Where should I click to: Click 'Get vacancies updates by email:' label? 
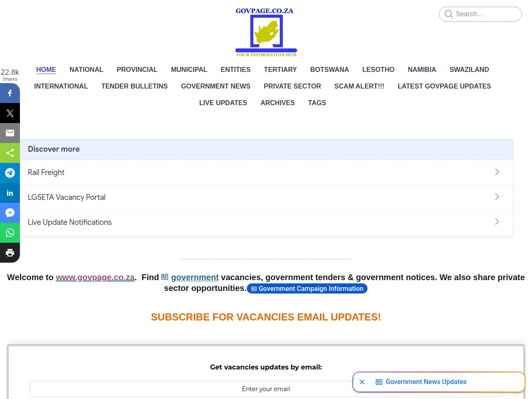266,367
